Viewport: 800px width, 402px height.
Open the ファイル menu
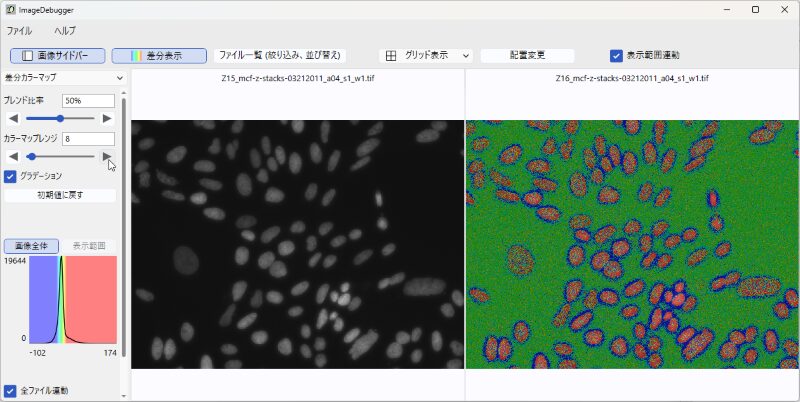pos(19,31)
